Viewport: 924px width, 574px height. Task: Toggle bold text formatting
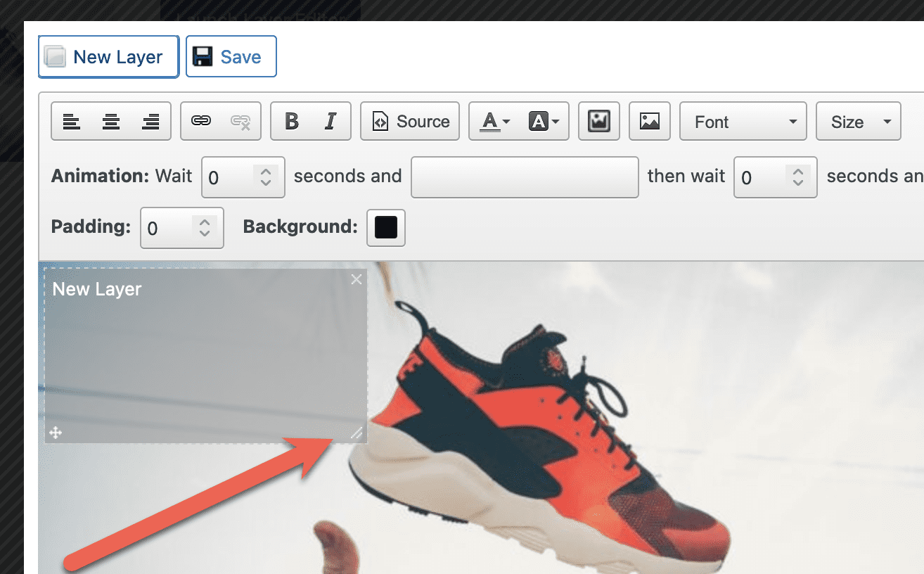click(x=291, y=122)
